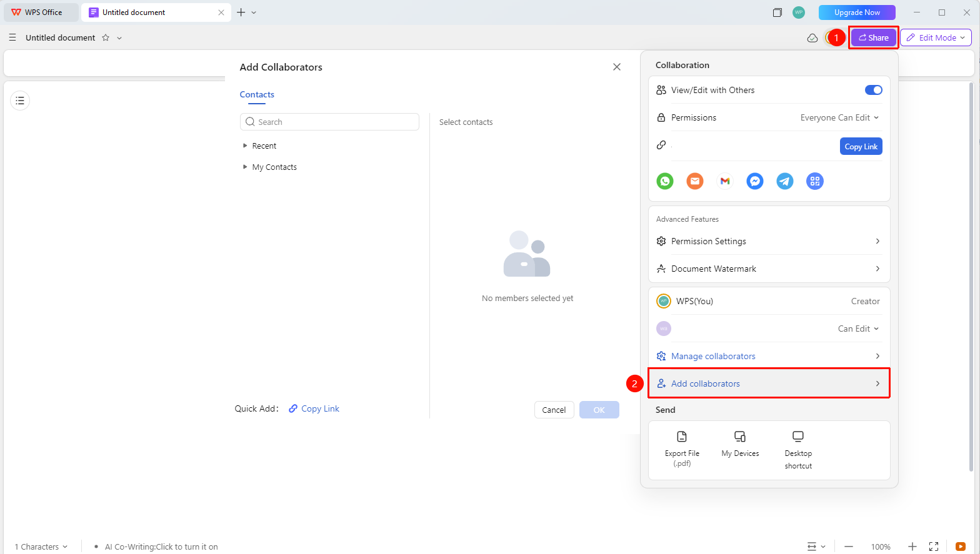Share via Gmail icon

(725, 181)
